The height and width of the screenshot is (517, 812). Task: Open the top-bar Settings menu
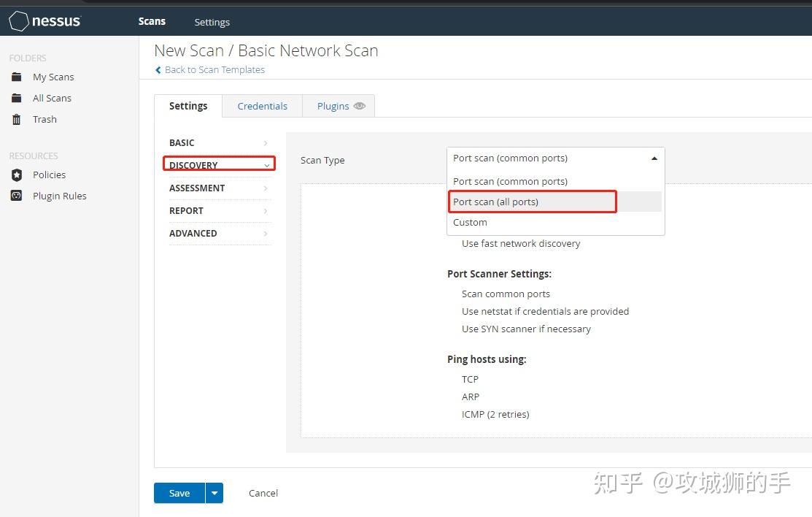(212, 22)
